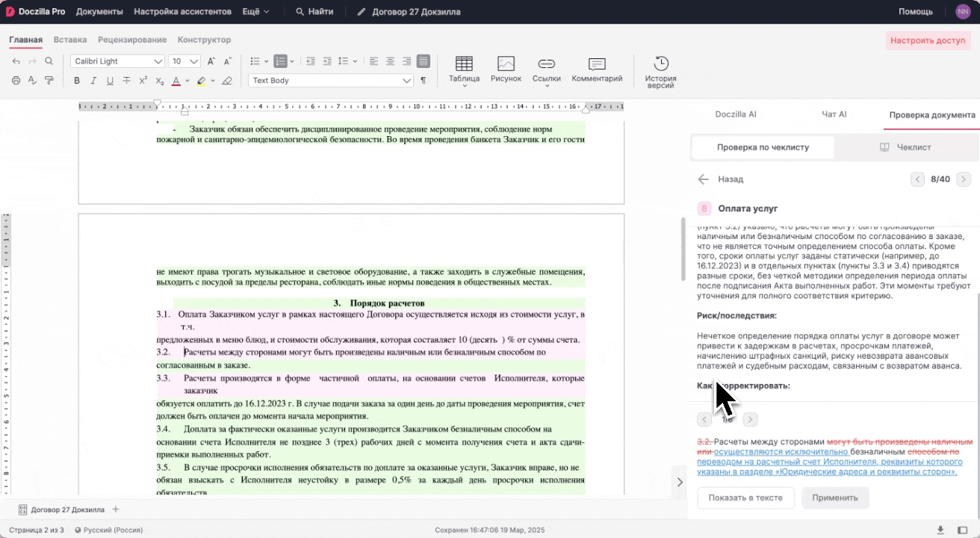980x538 pixels.
Task: Decrease the font size
Action: (228, 61)
